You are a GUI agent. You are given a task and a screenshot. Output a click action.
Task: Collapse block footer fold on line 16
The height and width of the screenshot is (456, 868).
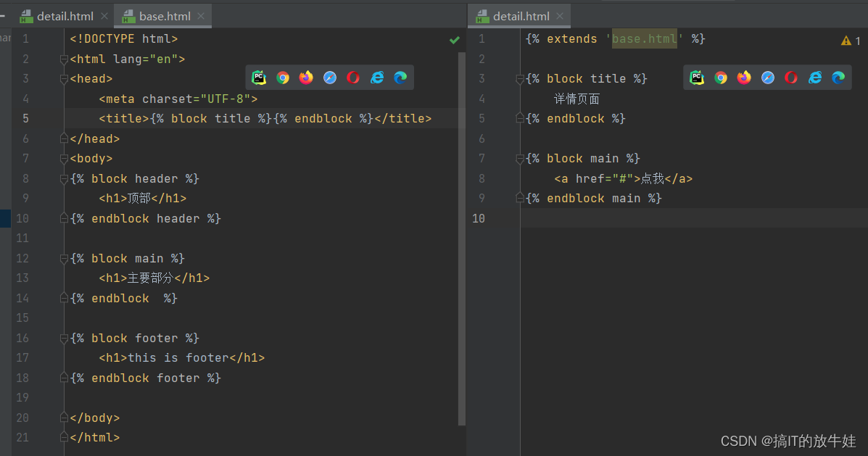pyautogui.click(x=64, y=338)
